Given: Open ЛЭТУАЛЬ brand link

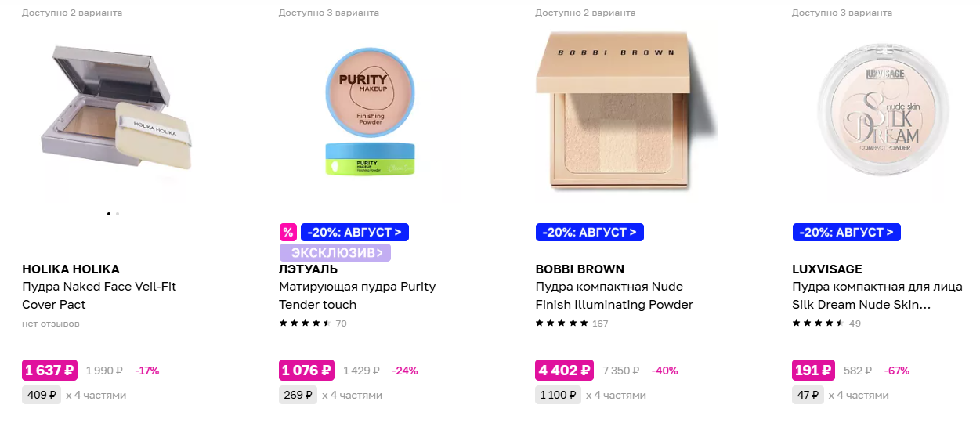Looking at the screenshot, I should point(309,269).
